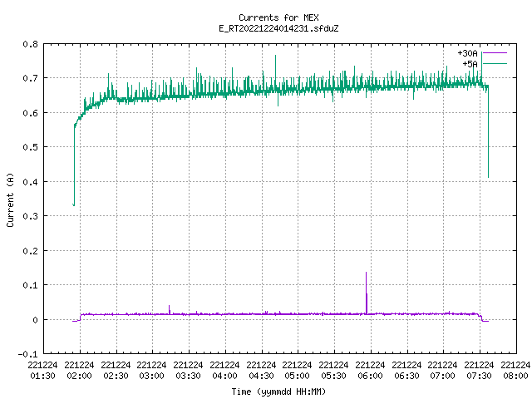532x399 pixels.
Task: Click the 221224 03:00 time tick label
Action: click(x=151, y=370)
